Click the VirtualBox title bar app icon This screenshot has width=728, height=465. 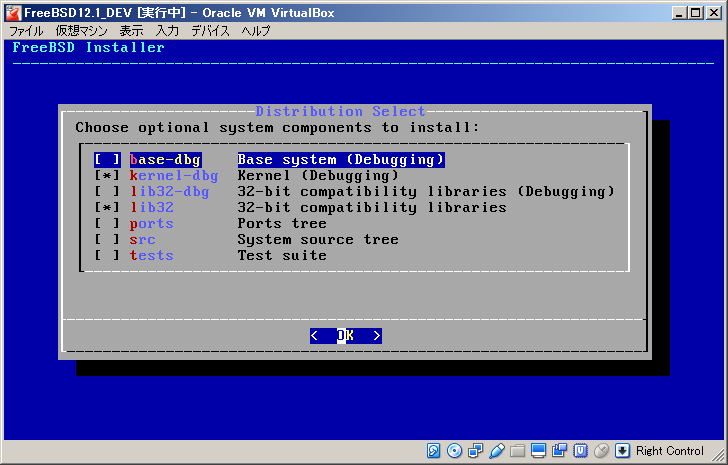tap(13, 13)
